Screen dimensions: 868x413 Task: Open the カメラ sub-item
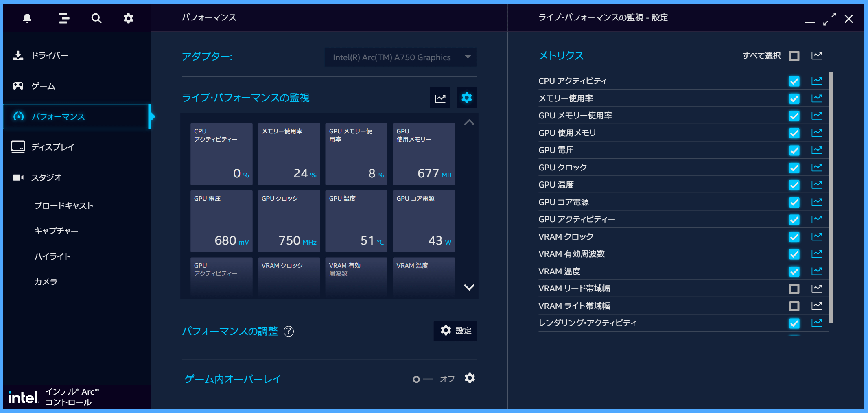(x=46, y=282)
